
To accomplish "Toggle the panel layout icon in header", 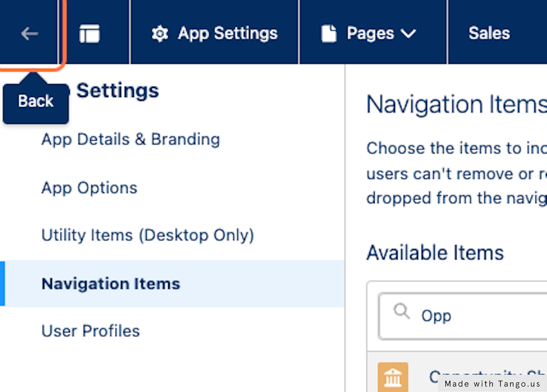I will coord(89,34).
